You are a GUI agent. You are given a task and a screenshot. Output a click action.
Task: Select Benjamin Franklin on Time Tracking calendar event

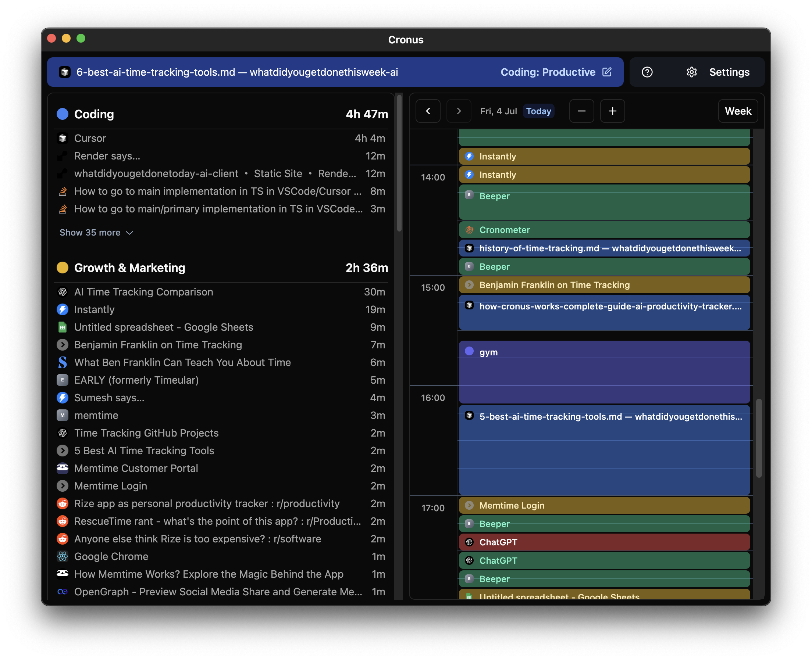pos(604,285)
